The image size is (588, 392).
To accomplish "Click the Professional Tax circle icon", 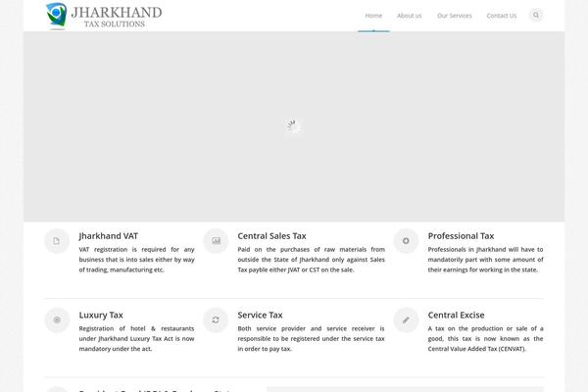I will (406, 241).
